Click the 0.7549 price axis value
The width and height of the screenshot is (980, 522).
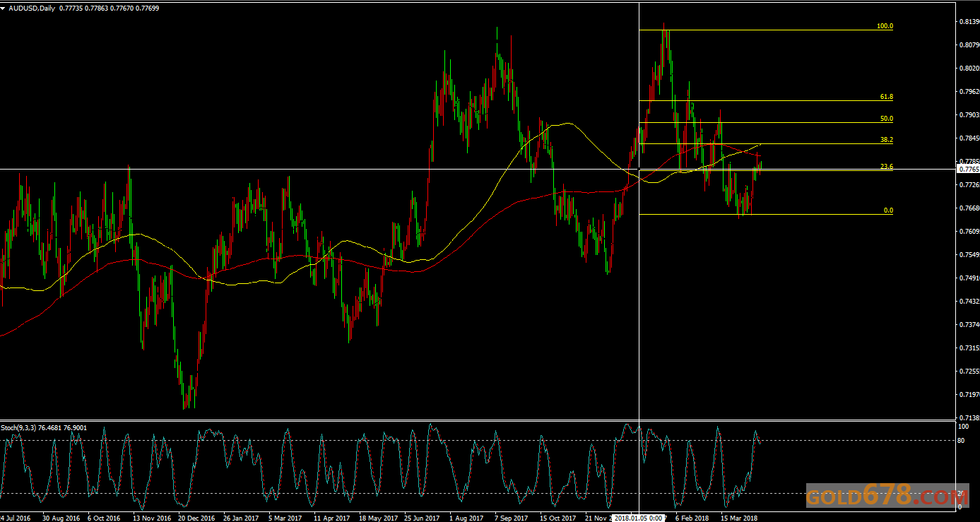[x=969, y=255]
